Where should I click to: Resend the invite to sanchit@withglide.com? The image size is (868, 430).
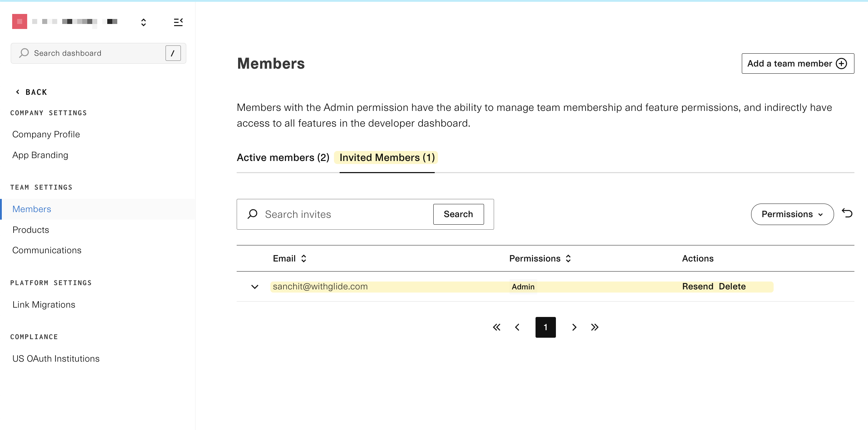(x=697, y=286)
